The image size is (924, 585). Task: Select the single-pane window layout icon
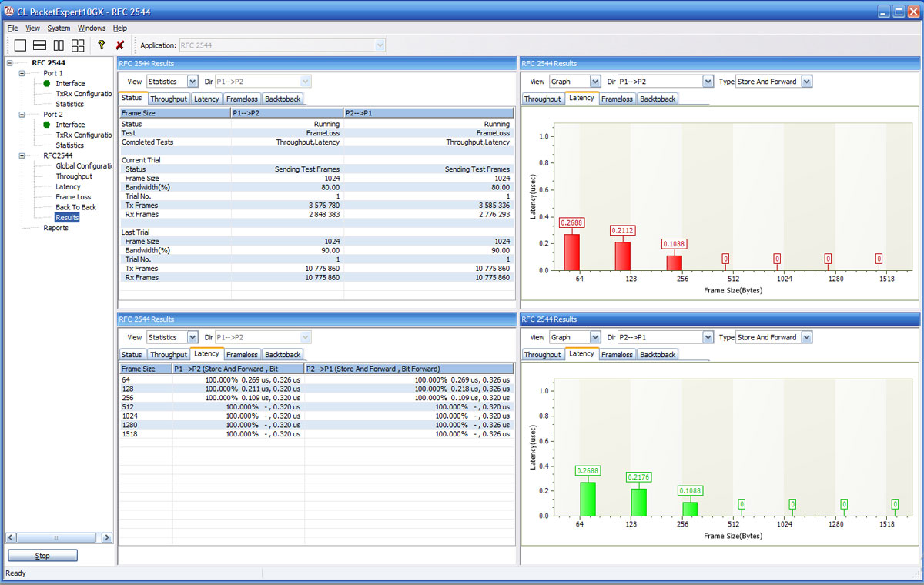point(20,45)
